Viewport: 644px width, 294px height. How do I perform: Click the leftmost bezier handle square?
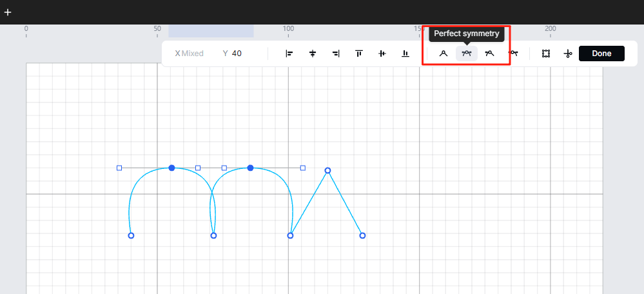point(119,168)
